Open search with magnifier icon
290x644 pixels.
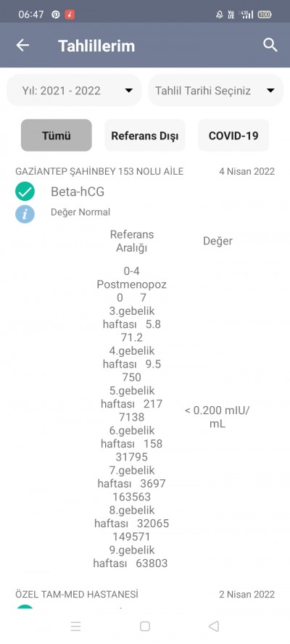[x=270, y=45]
